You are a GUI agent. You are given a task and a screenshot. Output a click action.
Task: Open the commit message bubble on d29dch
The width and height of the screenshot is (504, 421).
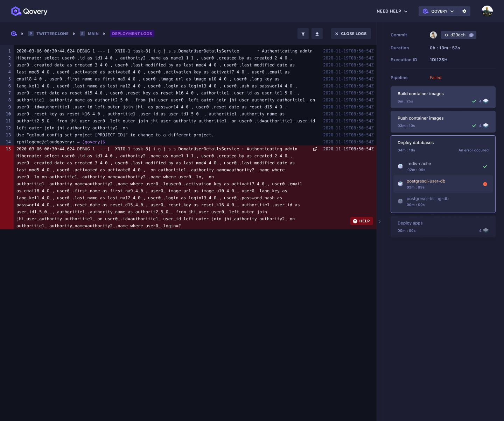pyautogui.click(x=471, y=35)
